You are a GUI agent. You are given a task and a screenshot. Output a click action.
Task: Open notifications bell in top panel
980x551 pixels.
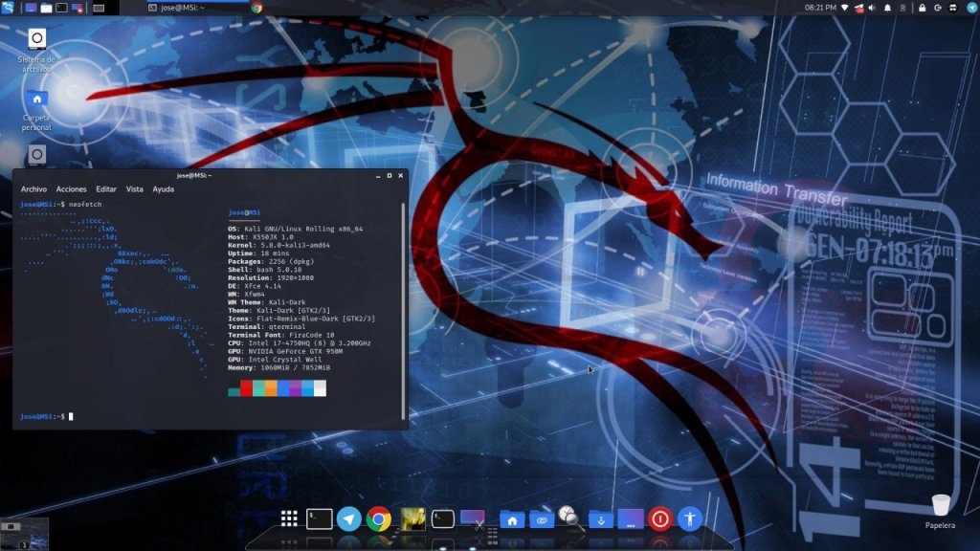pos(887,8)
